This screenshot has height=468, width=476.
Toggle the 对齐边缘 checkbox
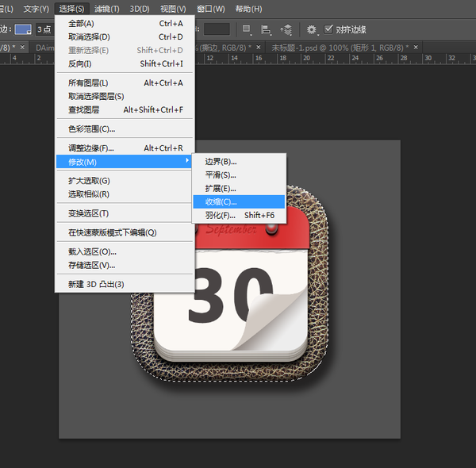(x=328, y=29)
